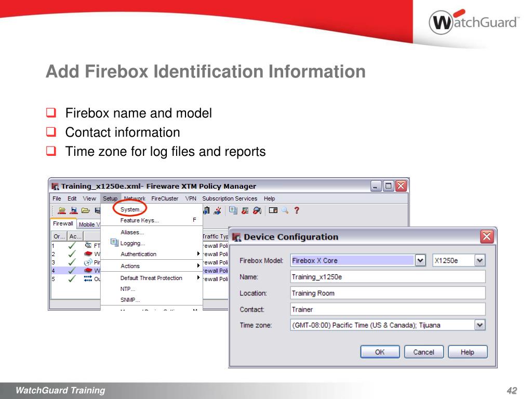Switch to the Mobile VPN tab
The image size is (532, 399).
pyautogui.click(x=89, y=224)
